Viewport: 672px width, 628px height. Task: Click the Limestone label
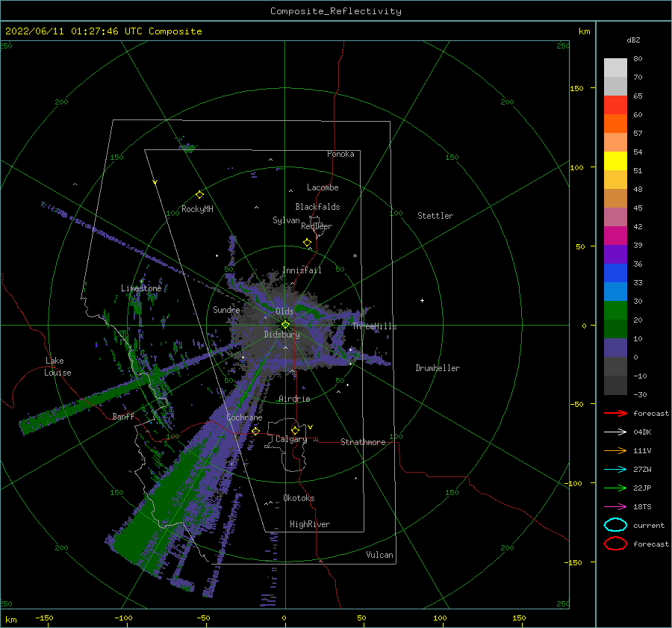(141, 288)
